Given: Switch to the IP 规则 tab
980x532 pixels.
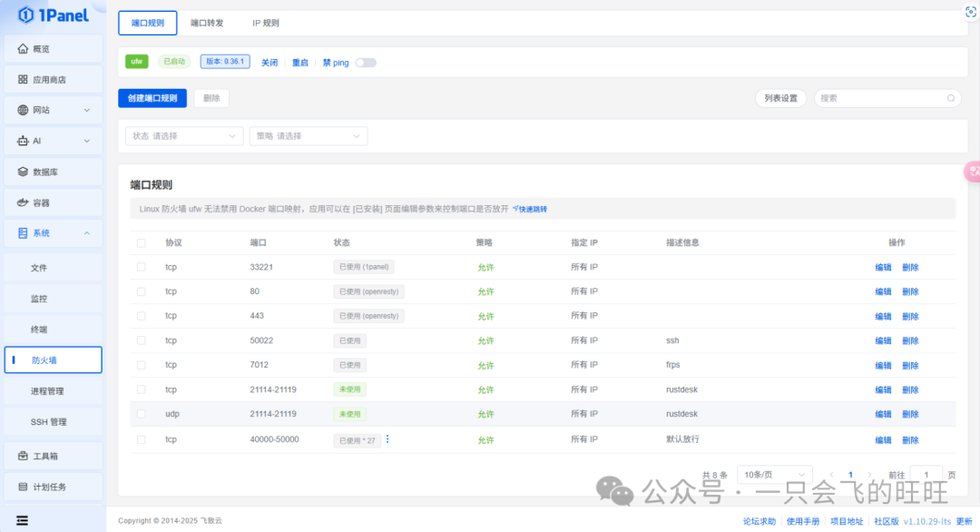Looking at the screenshot, I should click(x=265, y=23).
